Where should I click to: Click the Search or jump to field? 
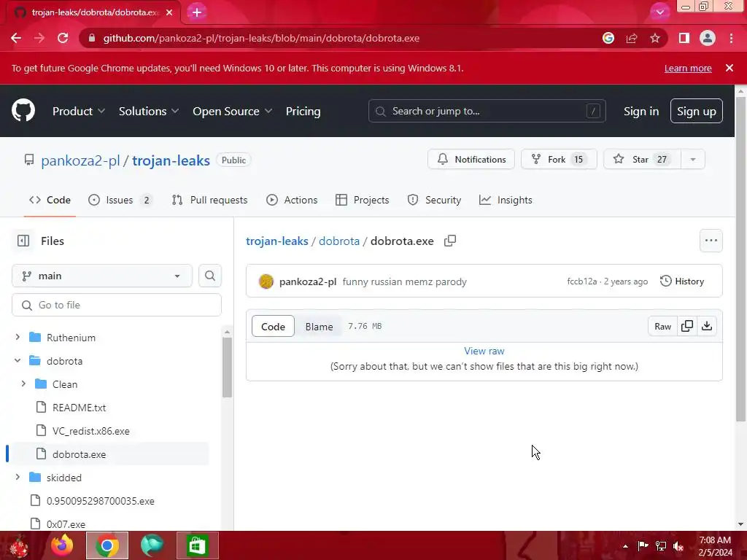[x=487, y=111]
